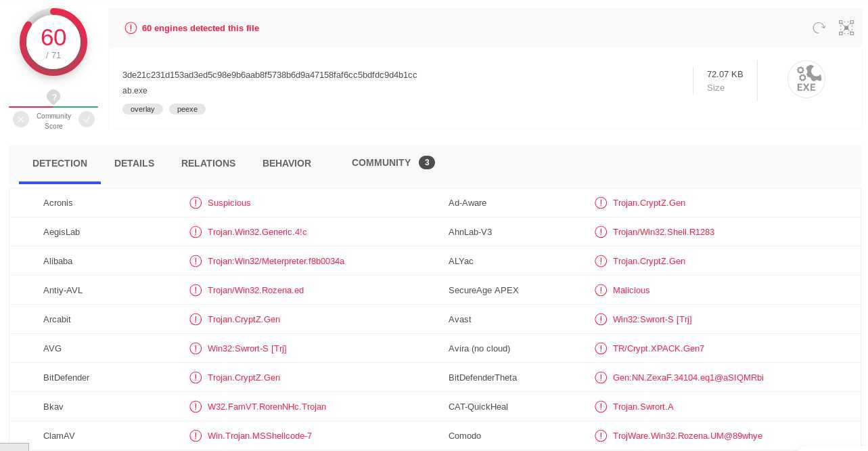Click warning icon beside Acronis Suspicious

196,203
